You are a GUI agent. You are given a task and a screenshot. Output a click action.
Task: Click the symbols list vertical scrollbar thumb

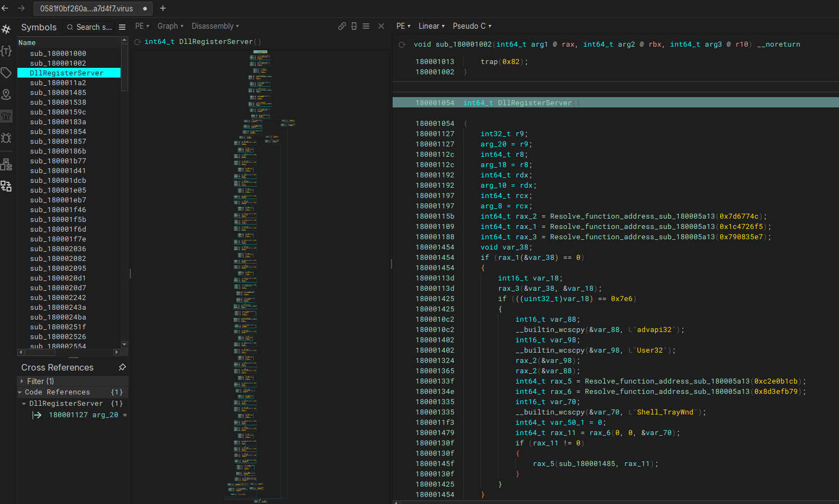(124, 67)
